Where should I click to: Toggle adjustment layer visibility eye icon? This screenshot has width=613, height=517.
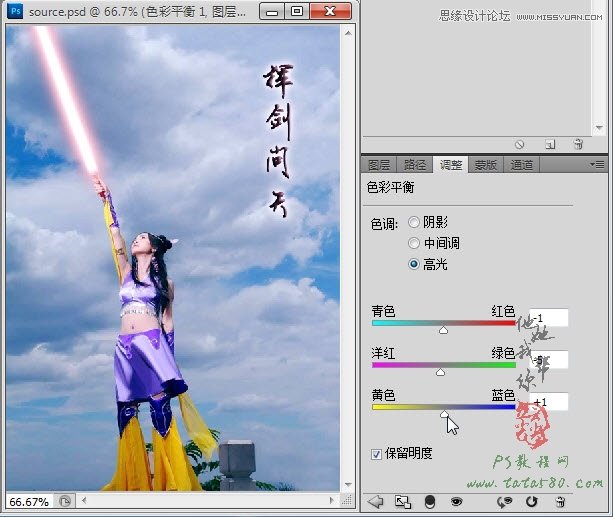pyautogui.click(x=457, y=502)
